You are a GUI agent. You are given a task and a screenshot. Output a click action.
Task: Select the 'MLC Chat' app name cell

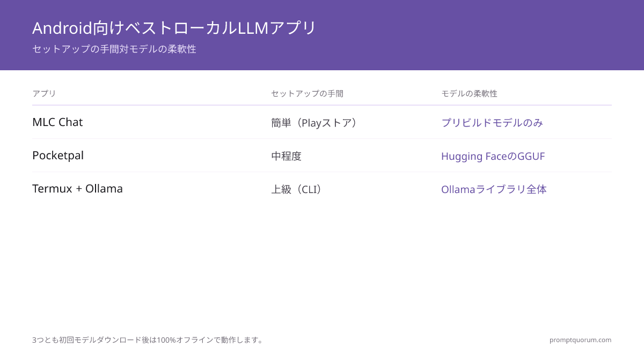point(57,122)
